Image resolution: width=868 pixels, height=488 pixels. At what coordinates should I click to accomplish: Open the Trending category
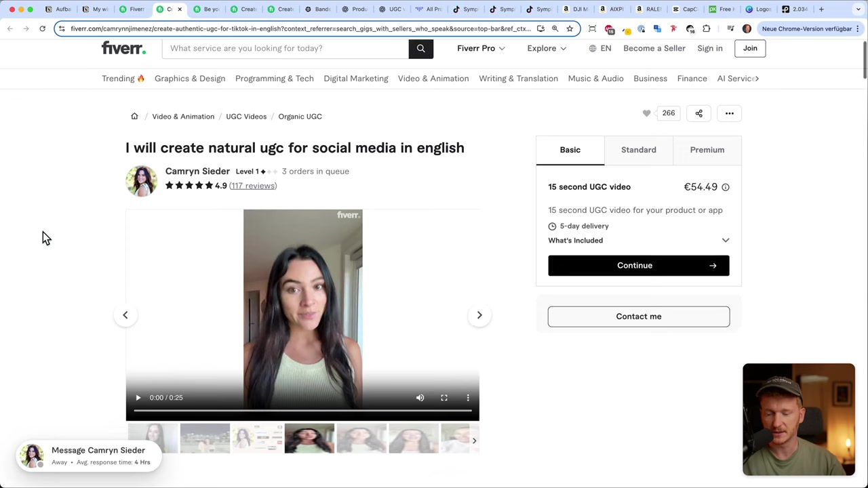coord(123,79)
